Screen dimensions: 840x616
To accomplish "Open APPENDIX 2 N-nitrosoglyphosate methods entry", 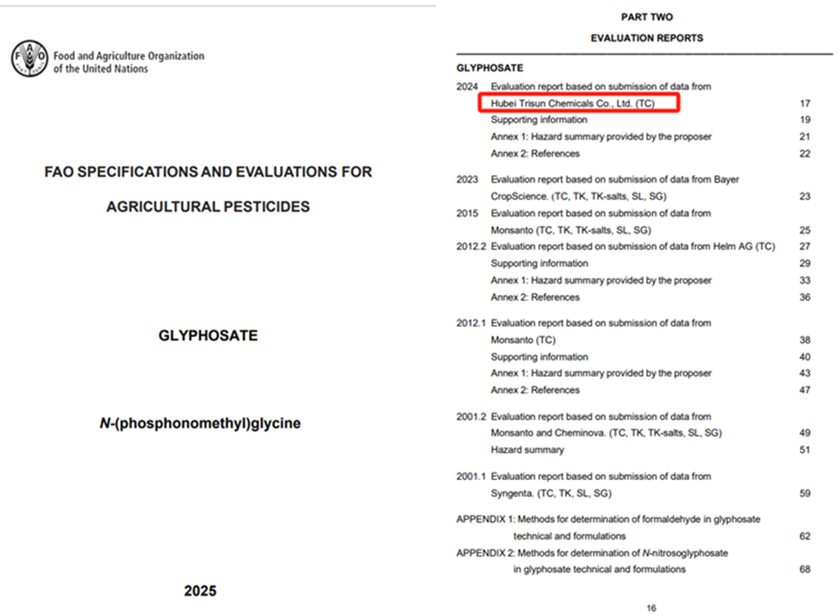I will click(x=592, y=561).
